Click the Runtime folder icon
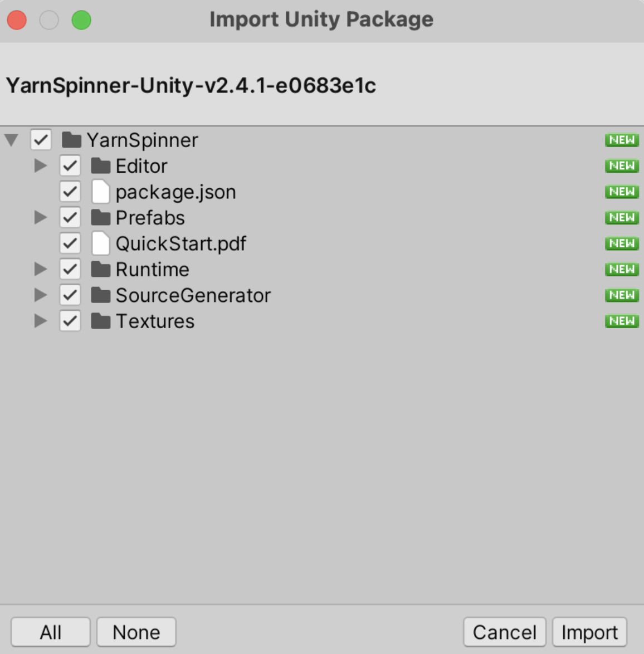The image size is (644, 654). pos(101,270)
